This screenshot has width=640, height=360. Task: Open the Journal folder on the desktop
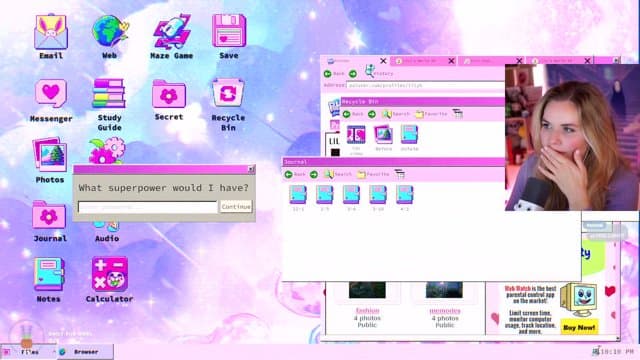49,215
